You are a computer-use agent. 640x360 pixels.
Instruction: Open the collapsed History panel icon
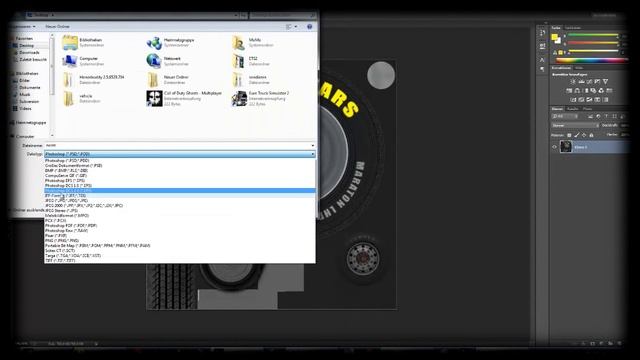pyautogui.click(x=542, y=33)
